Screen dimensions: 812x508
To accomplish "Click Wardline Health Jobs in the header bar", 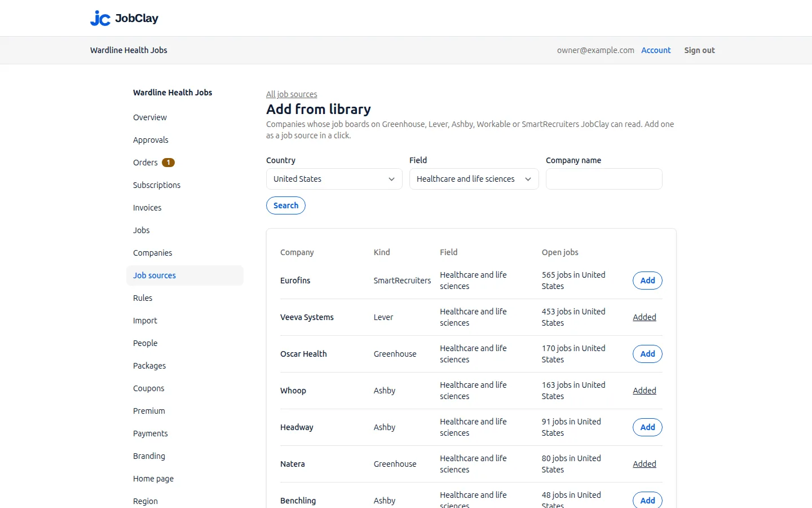I will [x=129, y=50].
